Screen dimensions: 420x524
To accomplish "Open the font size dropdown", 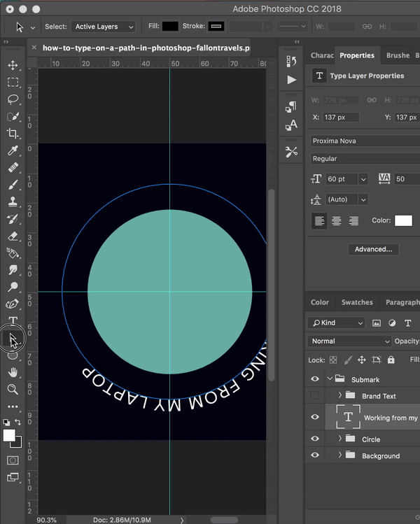I will 363,179.
